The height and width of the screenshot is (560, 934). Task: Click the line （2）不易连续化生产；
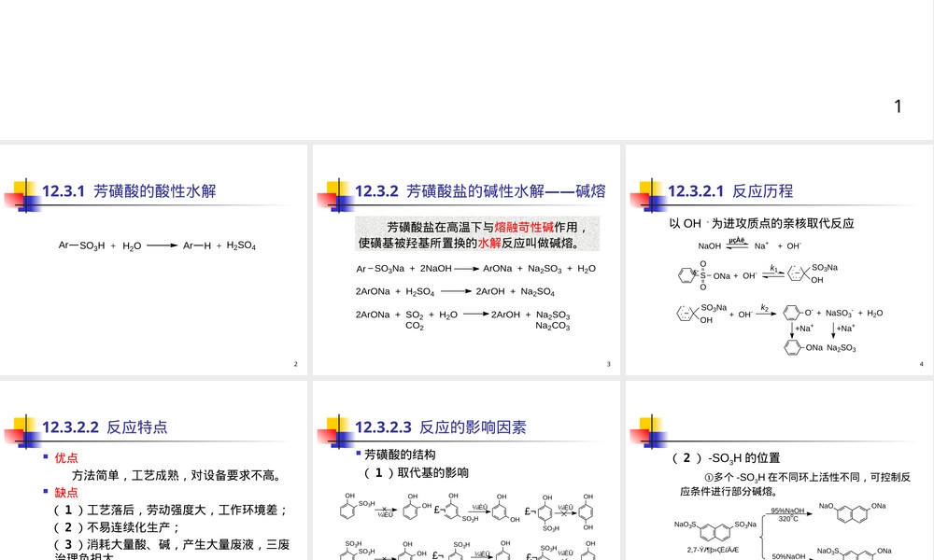click(x=116, y=527)
